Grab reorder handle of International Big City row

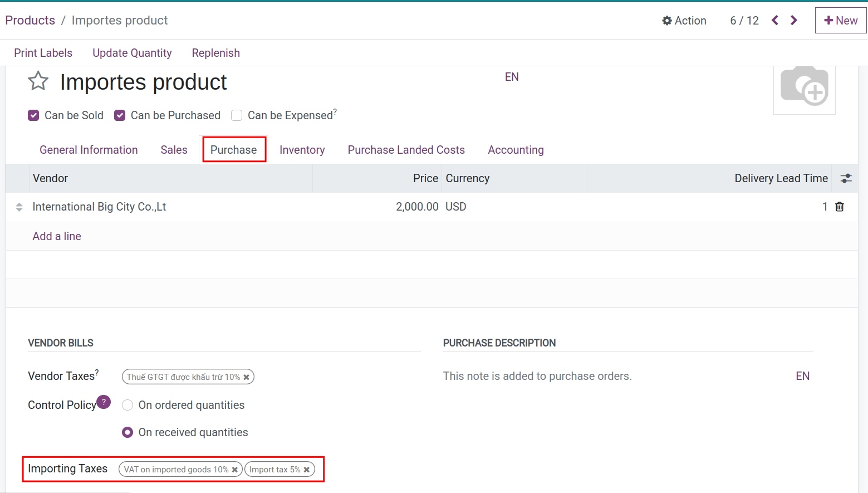pos(19,207)
